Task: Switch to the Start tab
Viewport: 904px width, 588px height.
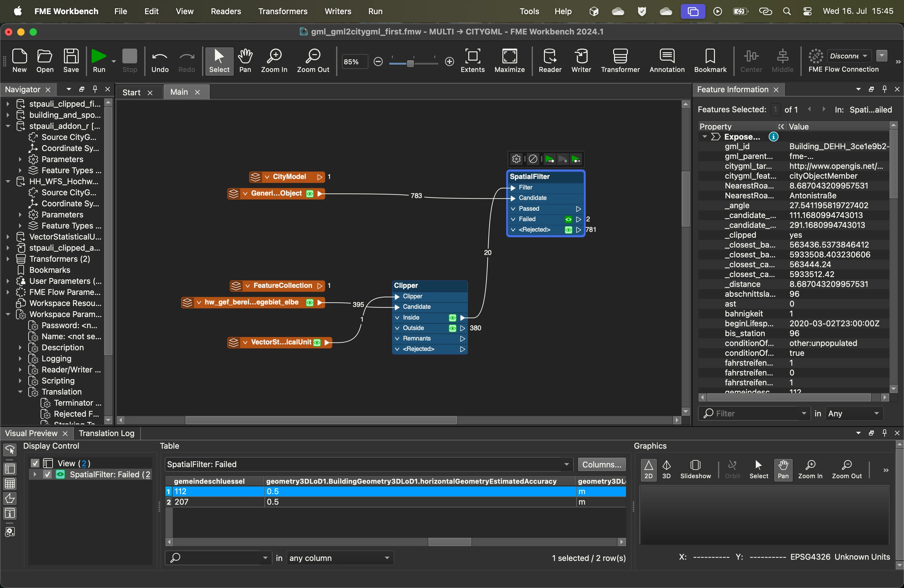Action: [131, 92]
